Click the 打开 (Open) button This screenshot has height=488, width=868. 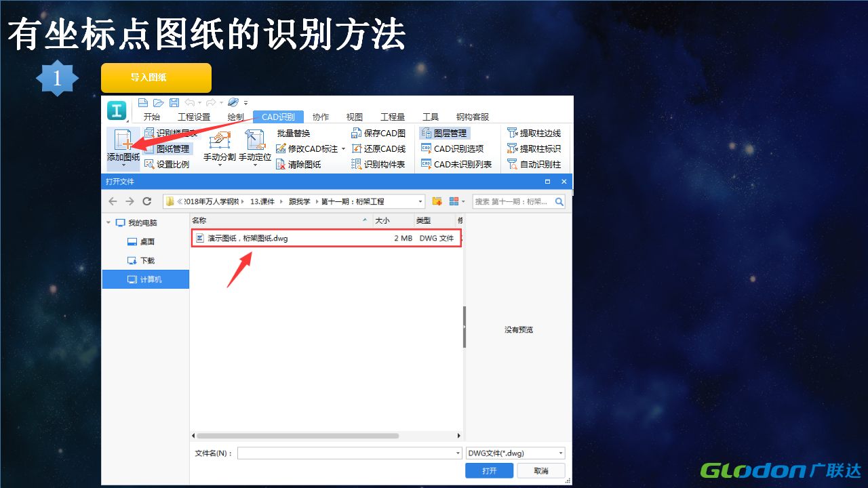(489, 471)
